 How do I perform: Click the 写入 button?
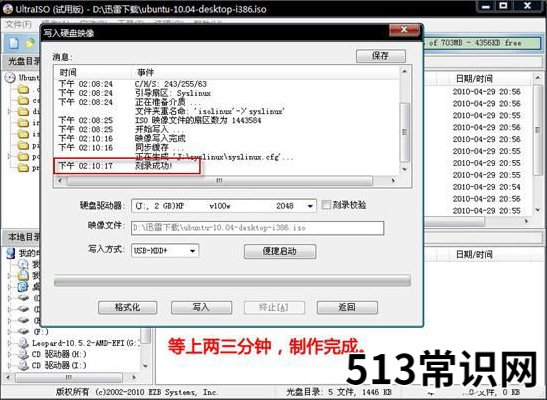pyautogui.click(x=201, y=308)
